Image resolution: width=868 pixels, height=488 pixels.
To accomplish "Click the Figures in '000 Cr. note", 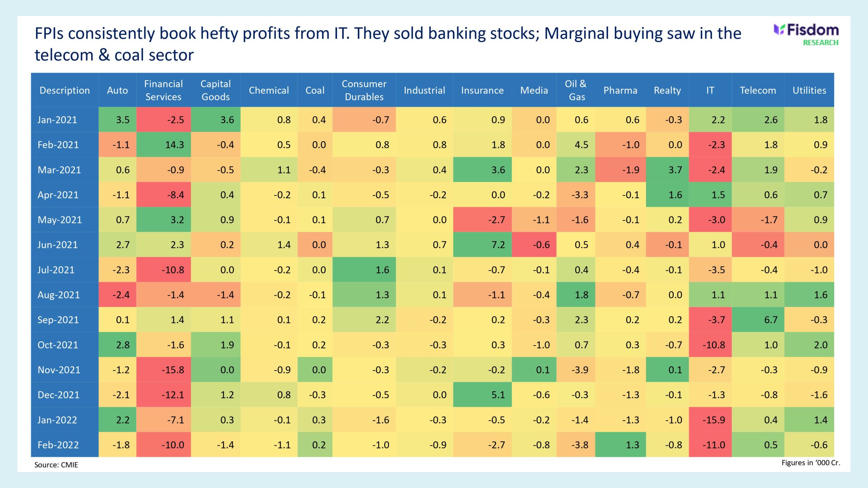I will point(811,463).
